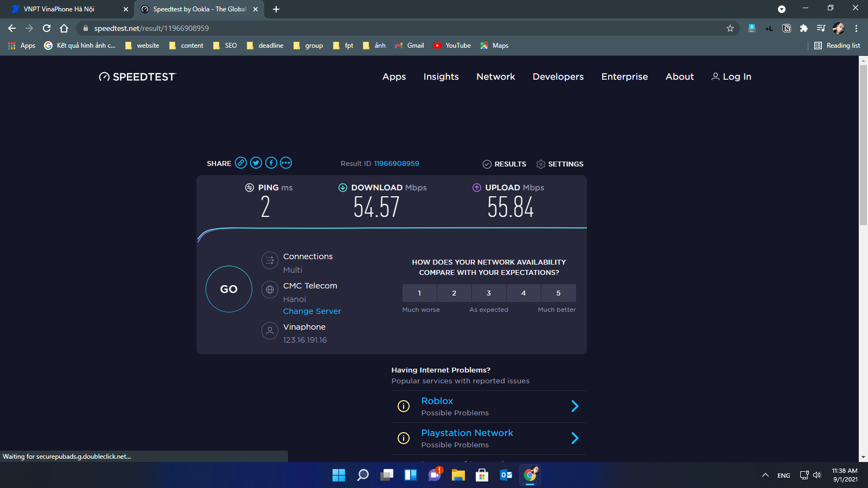This screenshot has height=488, width=868.
Task: Click the Change Server link
Action: (x=312, y=311)
